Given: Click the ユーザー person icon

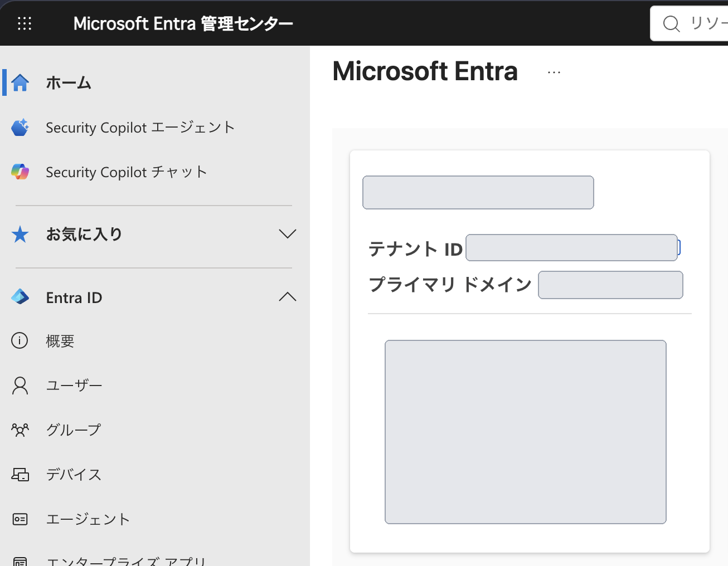Looking at the screenshot, I should (20, 386).
